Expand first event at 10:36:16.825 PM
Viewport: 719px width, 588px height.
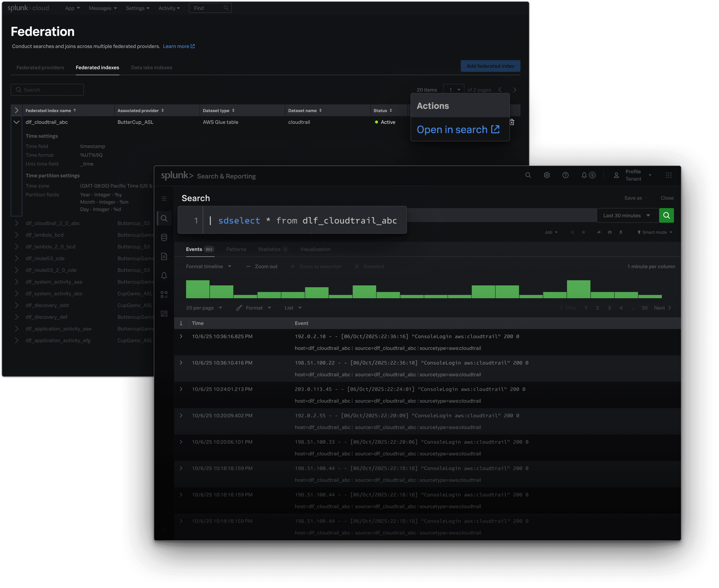[181, 336]
